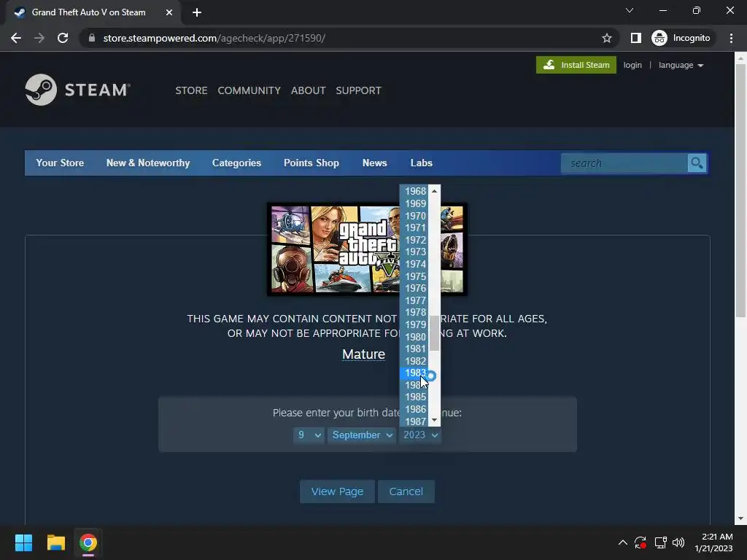
Task: Open the STORE menu
Action: coord(191,90)
